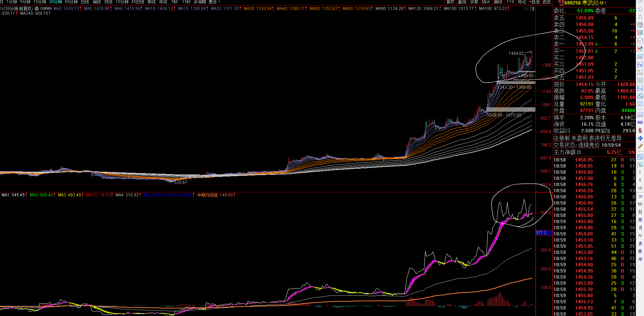The width and height of the screenshot is (644, 316).
Task: Click the detail icon next to 主力净额
Action: click(579, 152)
